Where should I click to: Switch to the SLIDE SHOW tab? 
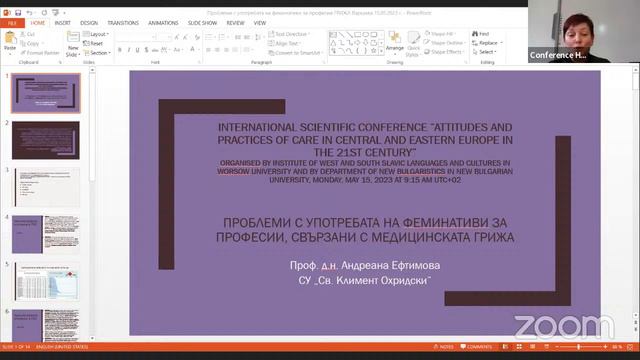(x=202, y=23)
